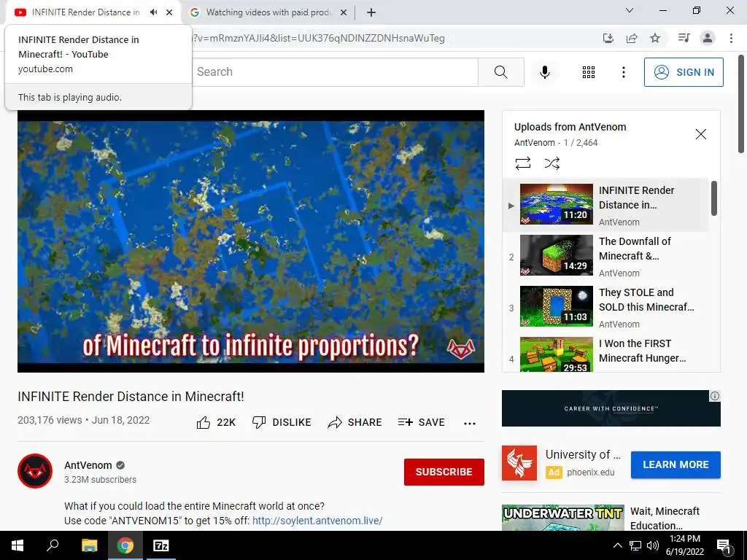Click the video player area
Screen dimensions: 747x560
[x=251, y=241]
